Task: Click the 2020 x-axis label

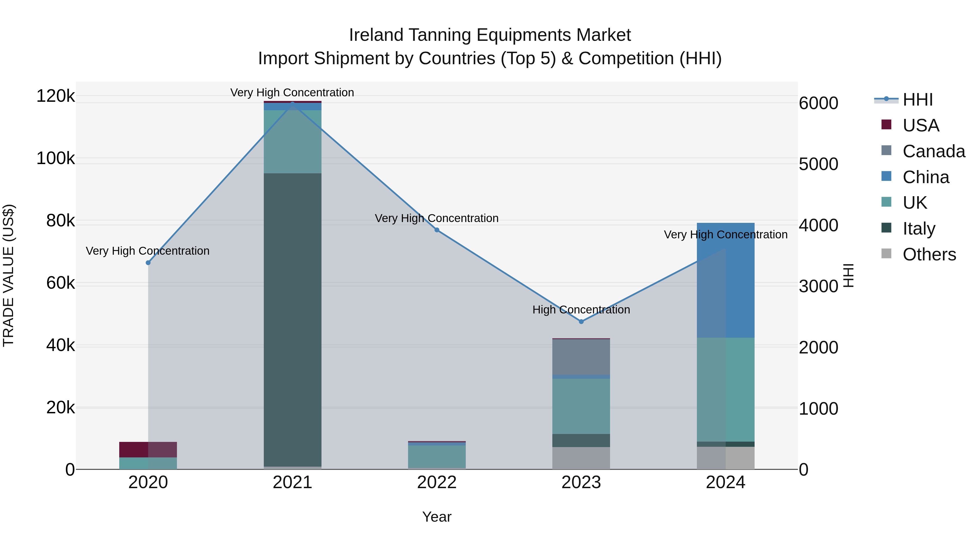Action: pyautogui.click(x=148, y=482)
